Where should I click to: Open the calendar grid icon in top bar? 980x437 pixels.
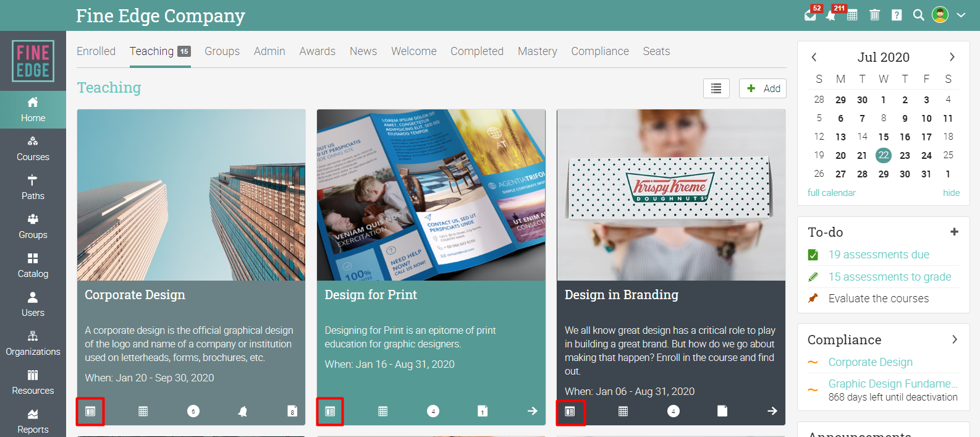tap(852, 15)
